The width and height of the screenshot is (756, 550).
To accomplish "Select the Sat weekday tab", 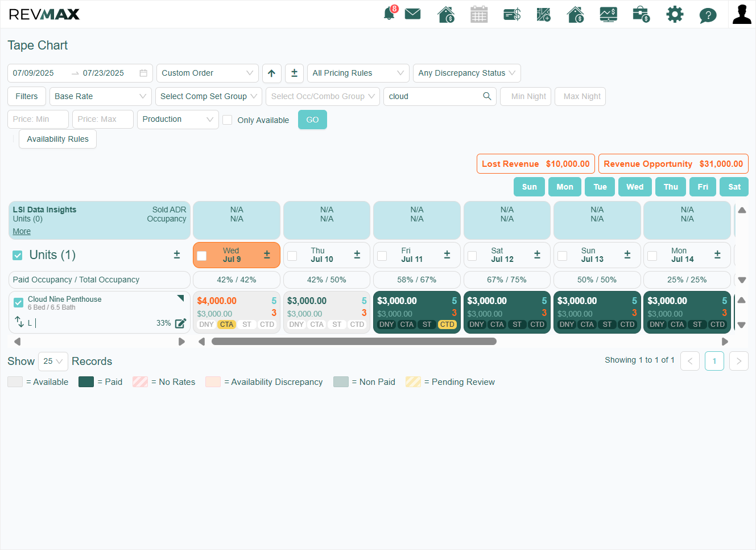I will 734,187.
